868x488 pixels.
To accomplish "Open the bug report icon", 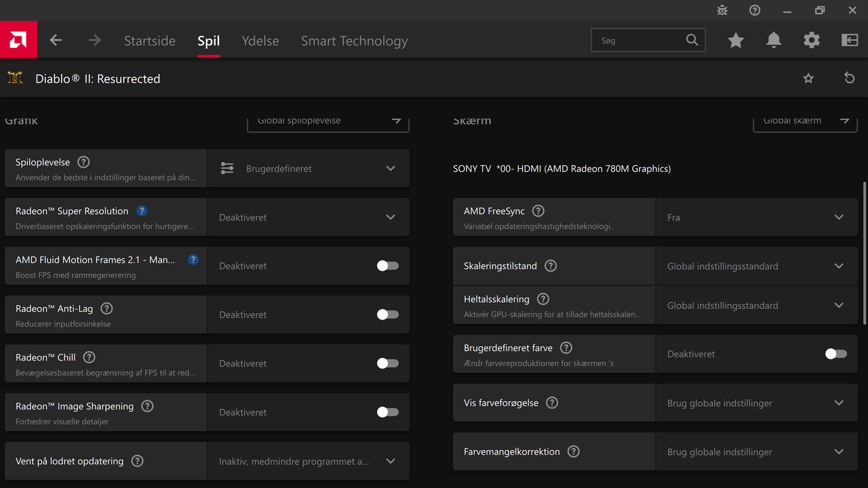I will click(x=722, y=11).
